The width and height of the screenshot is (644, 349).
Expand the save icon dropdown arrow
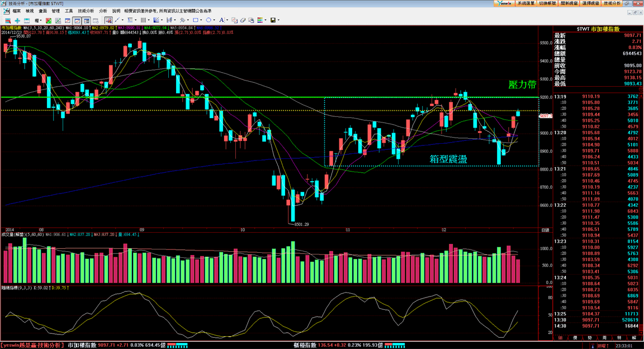pos(278,20)
